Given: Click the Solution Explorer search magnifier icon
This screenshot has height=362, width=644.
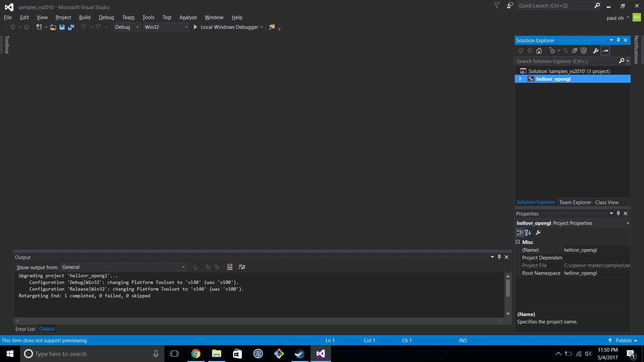Looking at the screenshot, I should pyautogui.click(x=622, y=61).
